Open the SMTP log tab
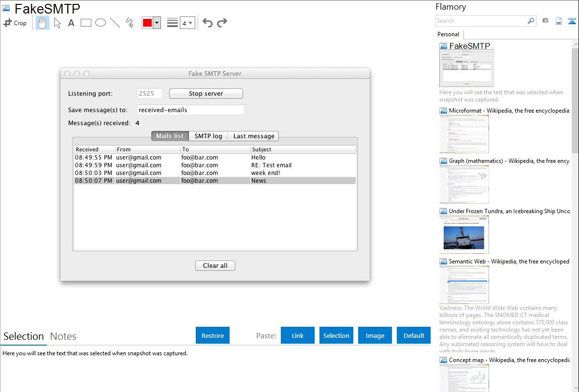Screen dimensions: 579x392 coord(208,136)
